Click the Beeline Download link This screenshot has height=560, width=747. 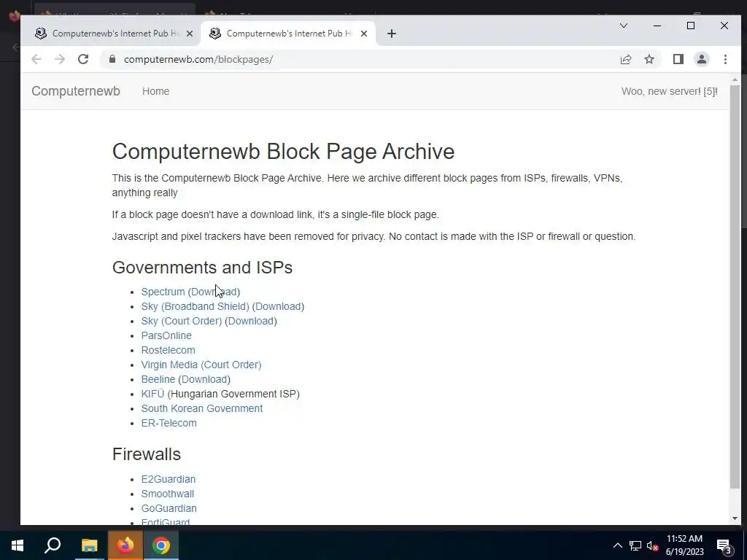click(204, 379)
